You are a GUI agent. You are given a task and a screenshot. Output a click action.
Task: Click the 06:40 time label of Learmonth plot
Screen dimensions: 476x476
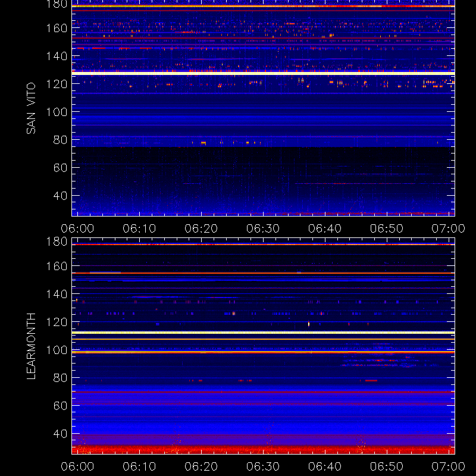(x=325, y=466)
